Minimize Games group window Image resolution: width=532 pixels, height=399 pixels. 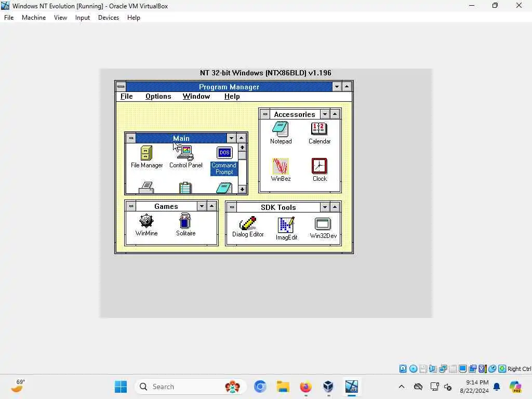[202, 206]
